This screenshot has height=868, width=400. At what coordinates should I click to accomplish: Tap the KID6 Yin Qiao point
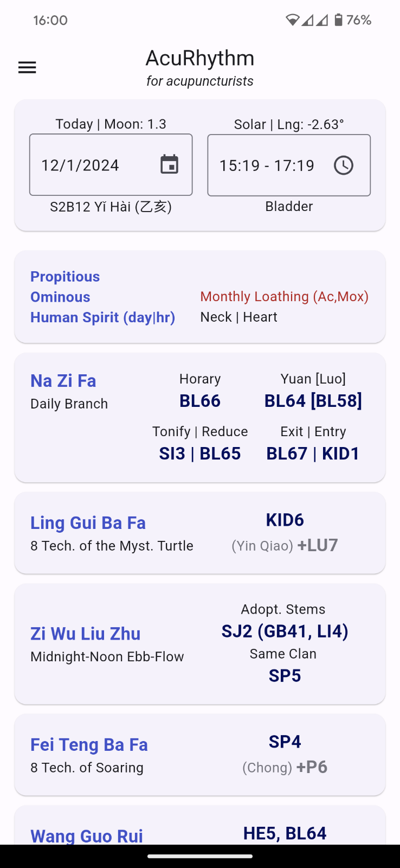pos(285,520)
